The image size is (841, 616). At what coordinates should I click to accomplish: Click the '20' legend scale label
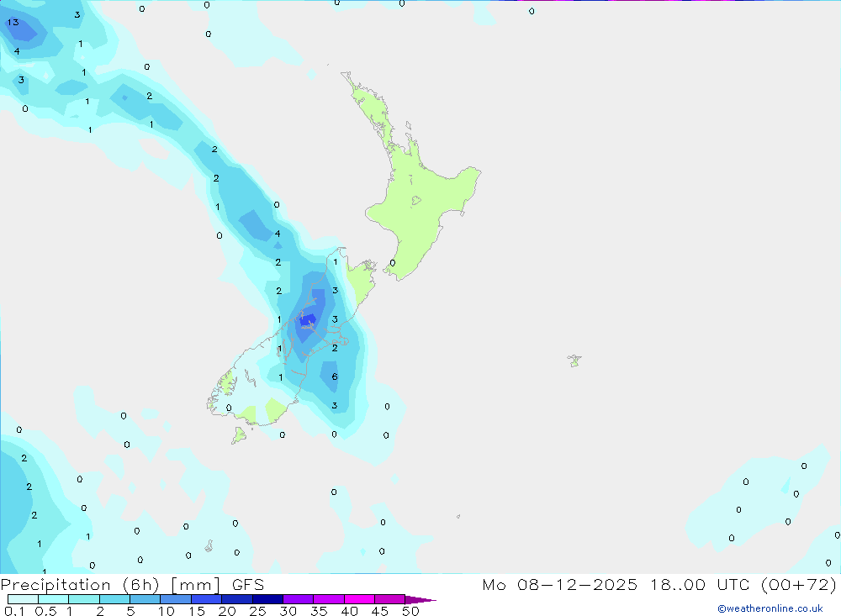pyautogui.click(x=227, y=611)
